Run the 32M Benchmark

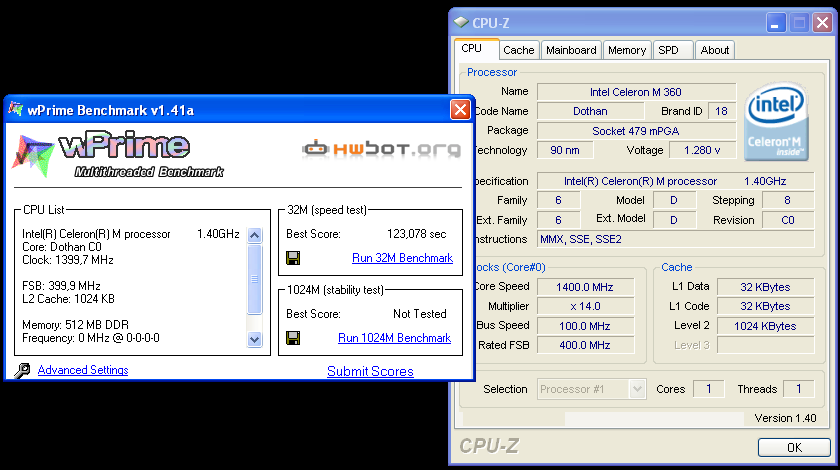(x=402, y=258)
